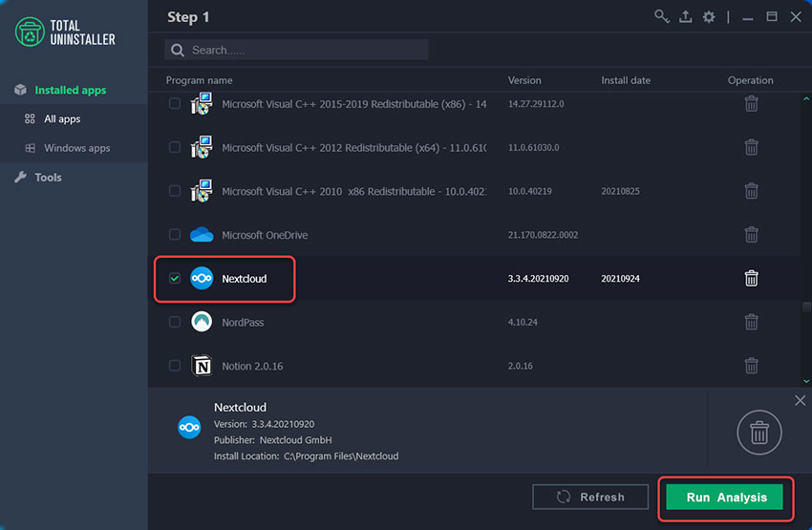Click trash icon for Visual C++ 2012 row
This screenshot has width=812, height=530.
click(x=752, y=147)
